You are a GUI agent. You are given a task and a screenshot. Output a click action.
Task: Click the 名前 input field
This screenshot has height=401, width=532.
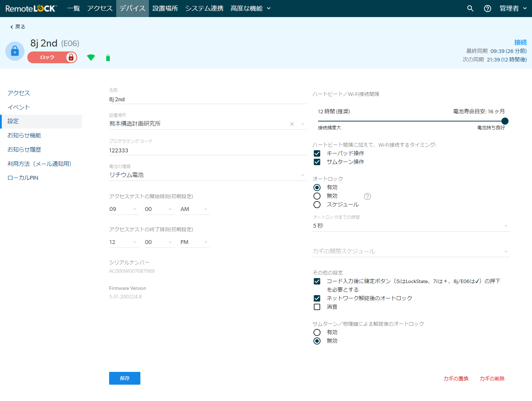point(208,99)
